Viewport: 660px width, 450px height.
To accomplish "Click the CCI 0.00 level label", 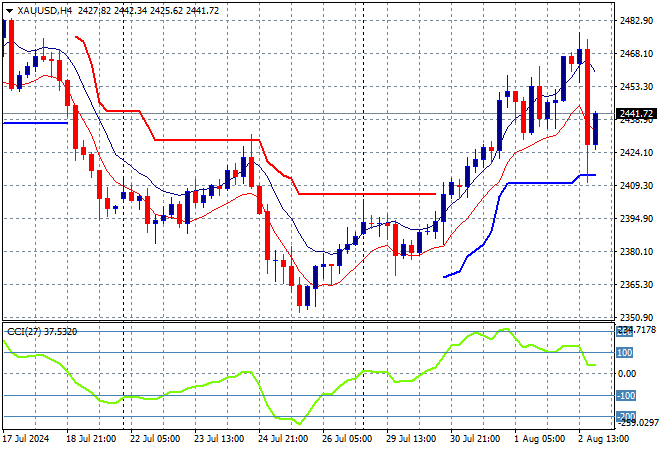I will [x=627, y=374].
